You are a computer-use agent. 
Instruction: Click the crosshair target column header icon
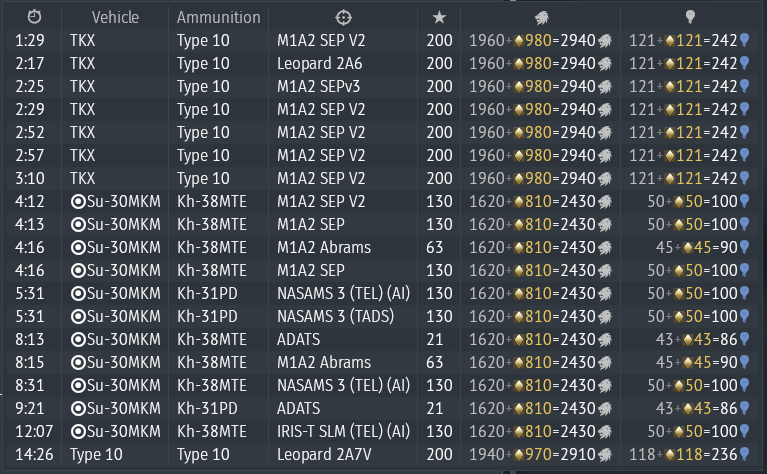(343, 18)
